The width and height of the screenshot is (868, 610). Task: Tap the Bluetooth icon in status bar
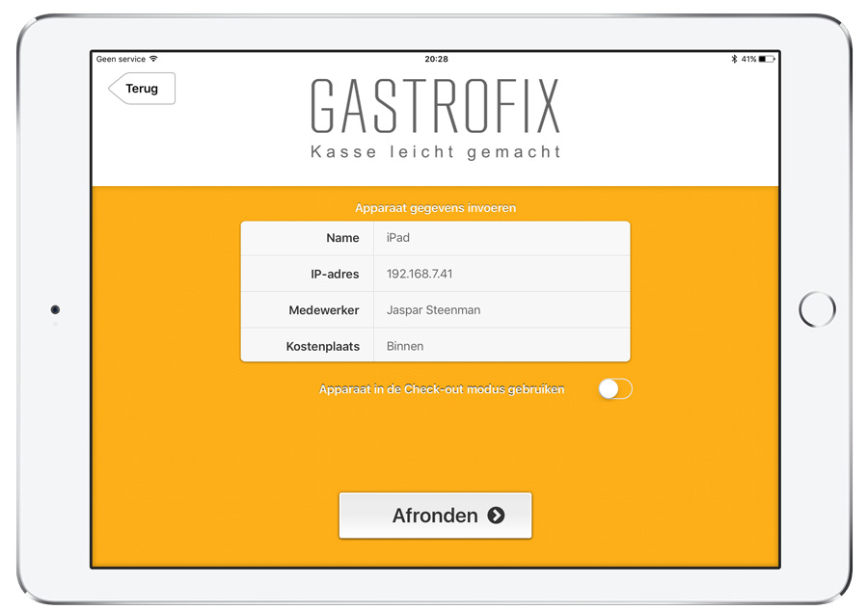pyautogui.click(x=734, y=60)
